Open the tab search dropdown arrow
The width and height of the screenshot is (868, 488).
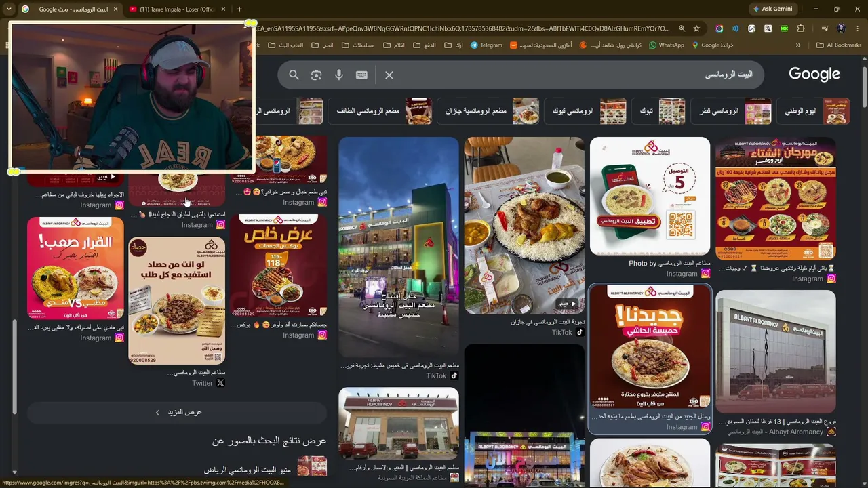(9, 9)
